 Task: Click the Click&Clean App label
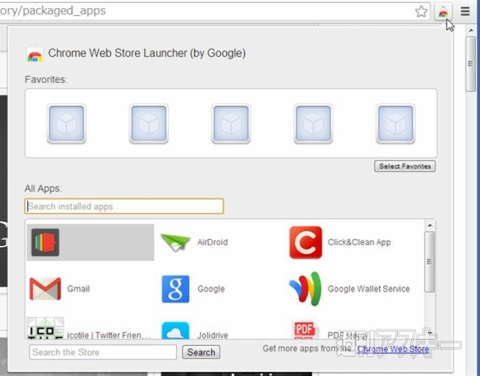(x=359, y=242)
